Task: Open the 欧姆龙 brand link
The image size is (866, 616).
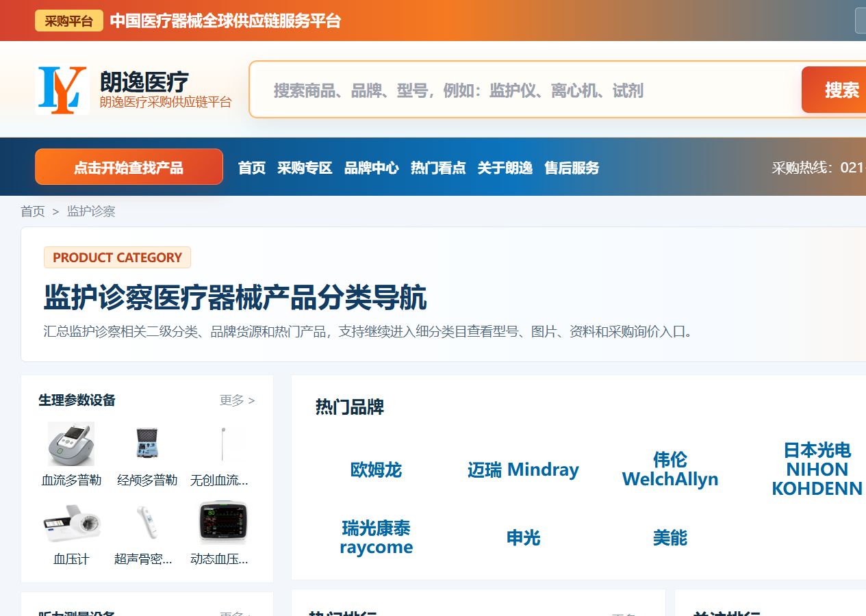Action: (x=376, y=470)
